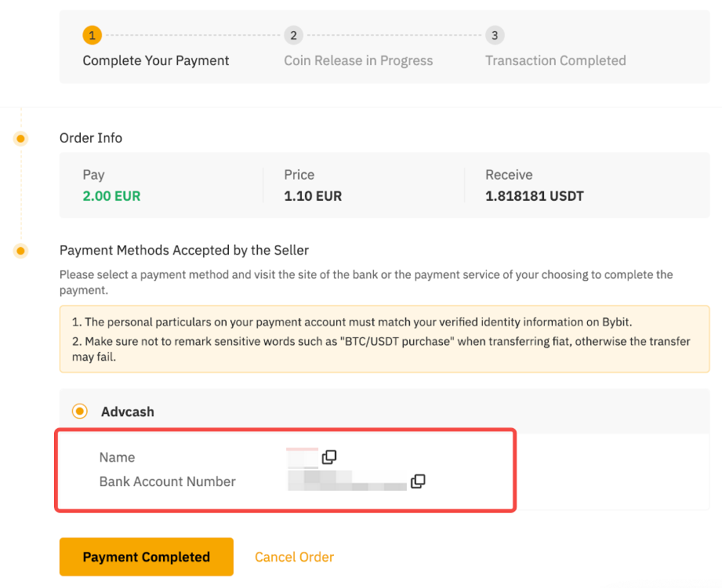722x588 pixels.
Task: Click the step 2 circle indicator
Action: [293, 35]
